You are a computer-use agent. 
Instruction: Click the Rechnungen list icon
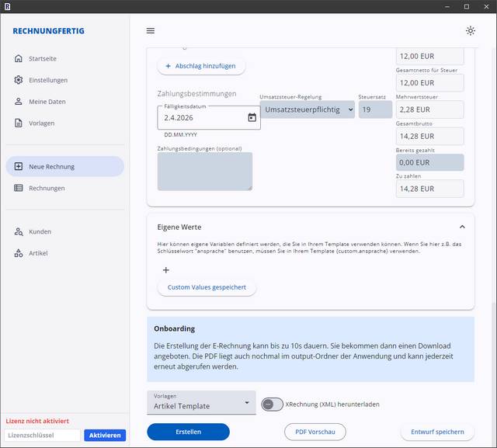19,188
